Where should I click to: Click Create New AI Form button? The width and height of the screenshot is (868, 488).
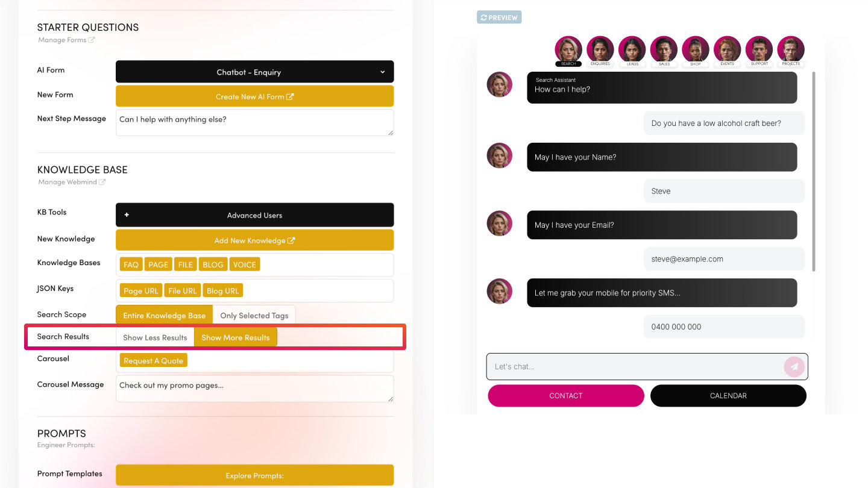(254, 96)
